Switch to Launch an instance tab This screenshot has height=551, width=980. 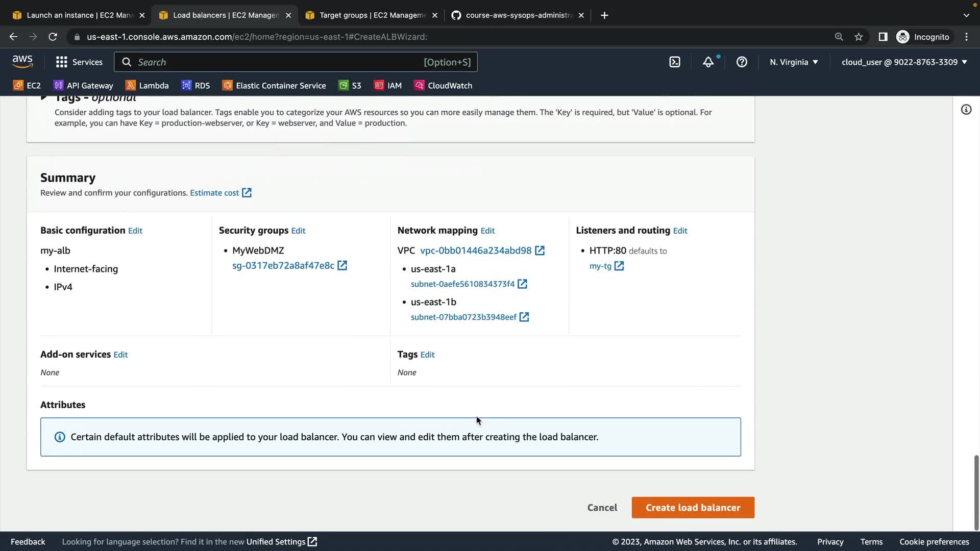coord(79,15)
